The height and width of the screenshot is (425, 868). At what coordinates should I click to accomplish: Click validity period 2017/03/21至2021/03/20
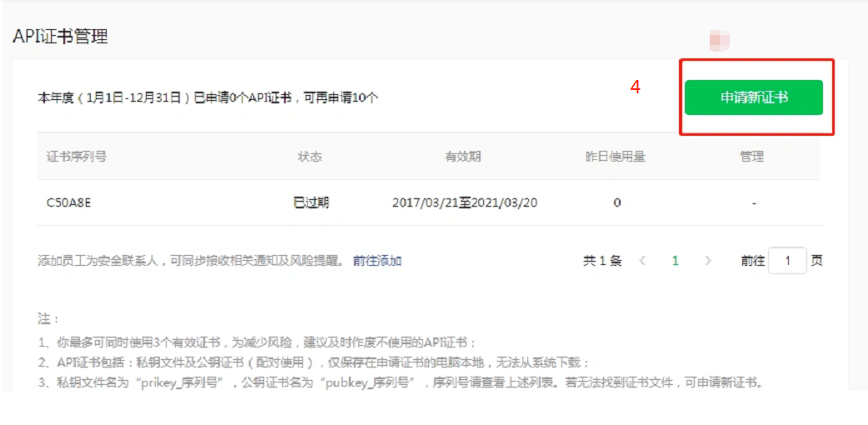pos(465,202)
